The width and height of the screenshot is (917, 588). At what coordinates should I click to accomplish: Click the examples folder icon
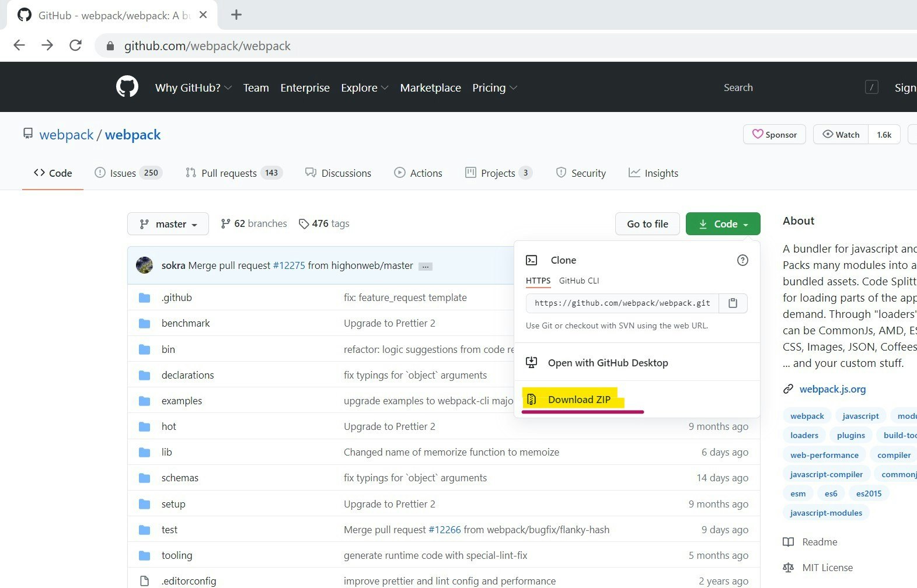[145, 401]
